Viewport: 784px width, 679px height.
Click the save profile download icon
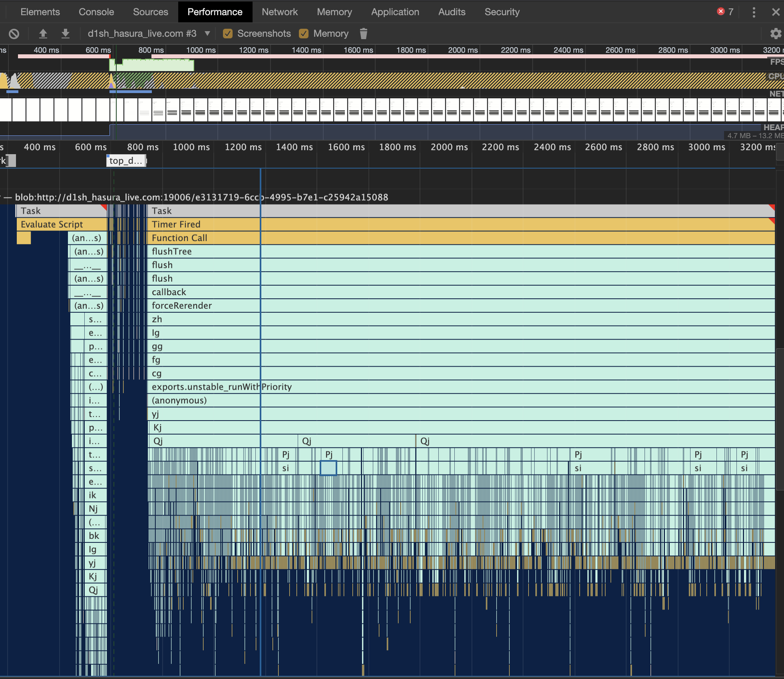click(66, 34)
